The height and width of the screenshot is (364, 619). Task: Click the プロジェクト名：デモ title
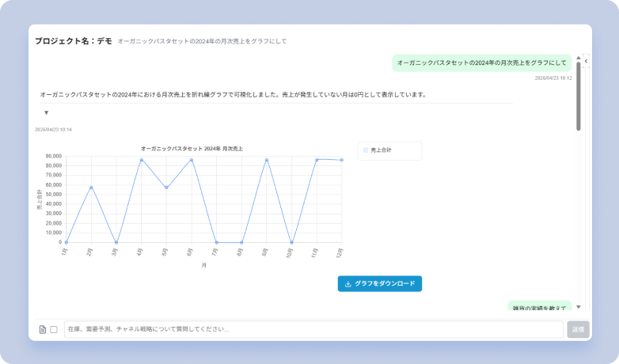74,41
